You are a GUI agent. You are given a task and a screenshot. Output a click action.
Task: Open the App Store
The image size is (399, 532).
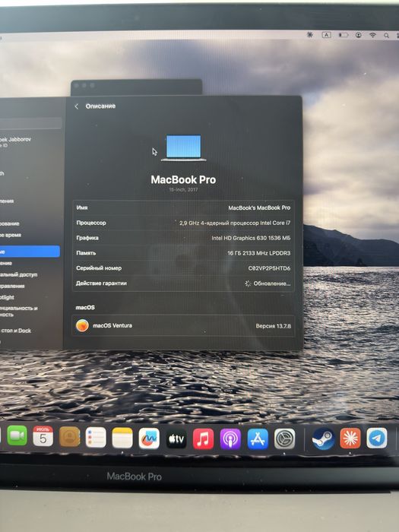[258, 439]
